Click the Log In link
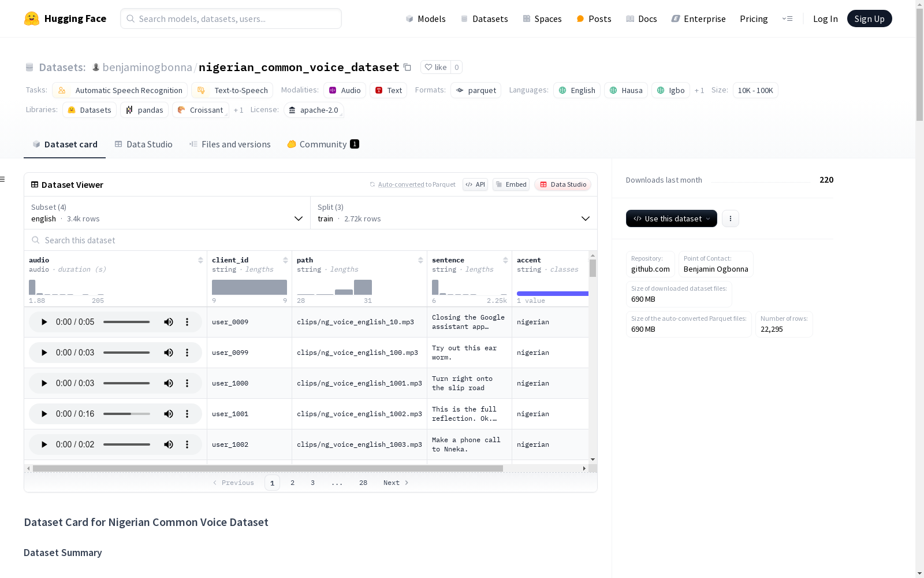924x578 pixels. coord(825,18)
